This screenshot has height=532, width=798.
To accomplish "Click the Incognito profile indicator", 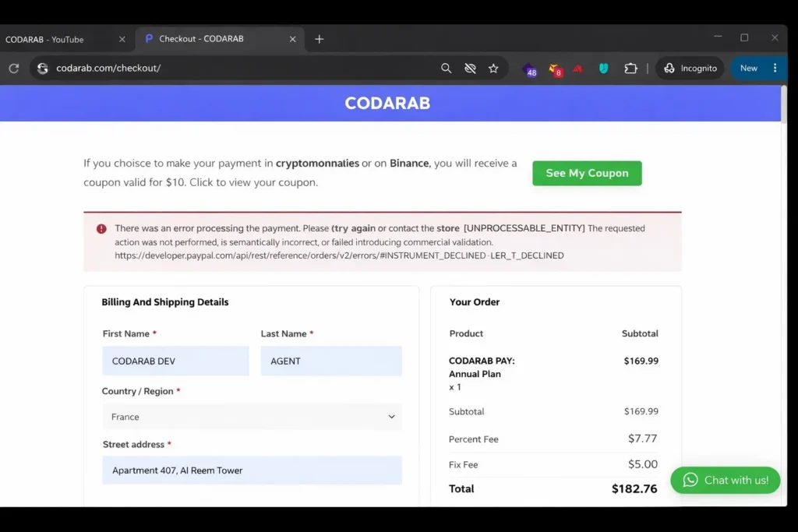I will pos(689,68).
